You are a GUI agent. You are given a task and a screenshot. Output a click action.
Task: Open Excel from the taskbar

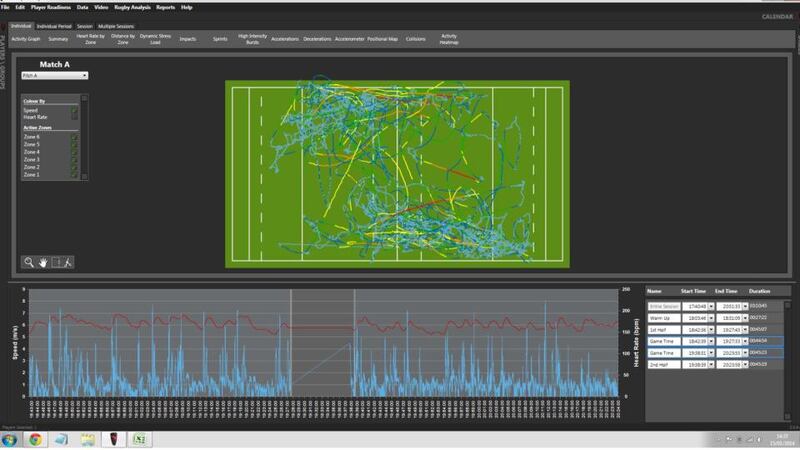pyautogui.click(x=142, y=439)
